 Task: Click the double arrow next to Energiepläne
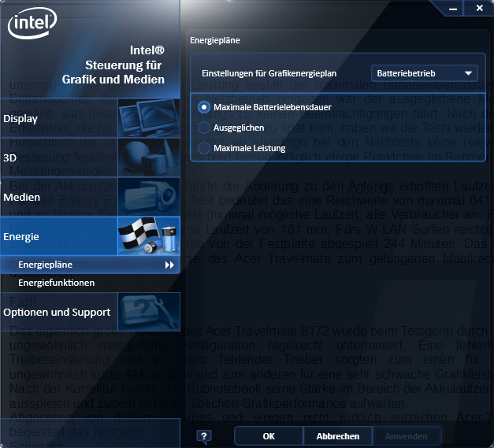click(x=169, y=265)
